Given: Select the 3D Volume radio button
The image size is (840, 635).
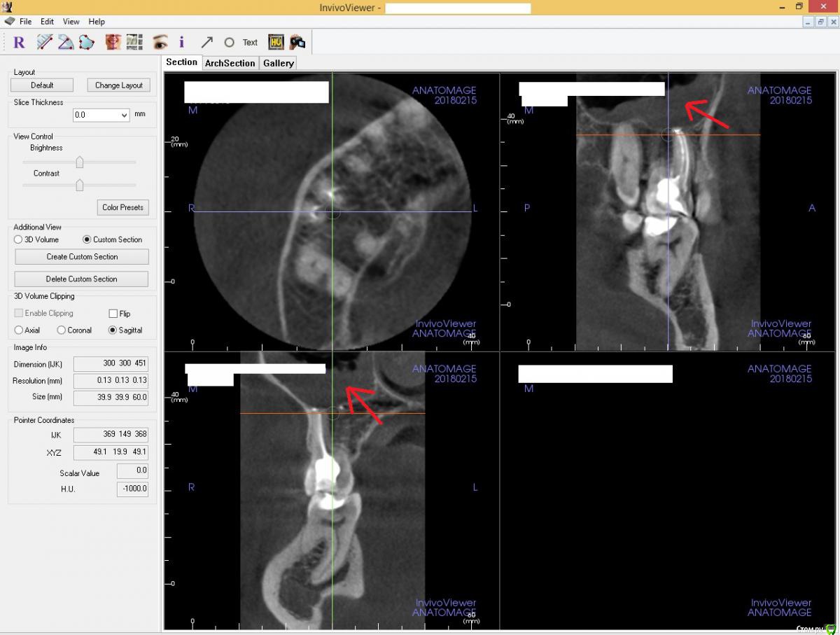Looking at the screenshot, I should pyautogui.click(x=19, y=239).
